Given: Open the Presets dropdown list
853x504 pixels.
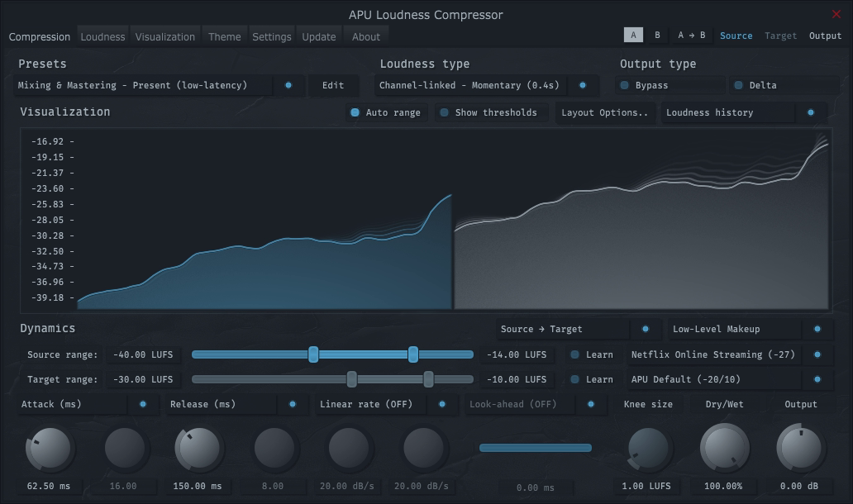Looking at the screenshot, I should (144, 85).
